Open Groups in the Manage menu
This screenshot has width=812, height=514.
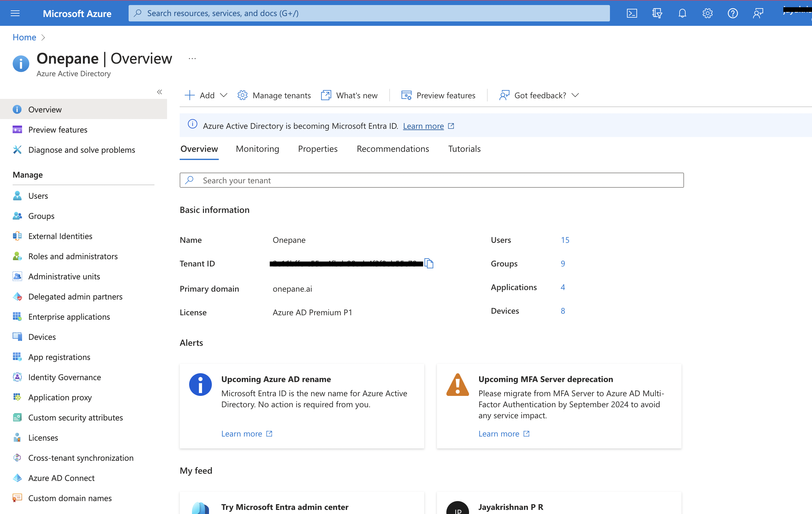(83, 216)
